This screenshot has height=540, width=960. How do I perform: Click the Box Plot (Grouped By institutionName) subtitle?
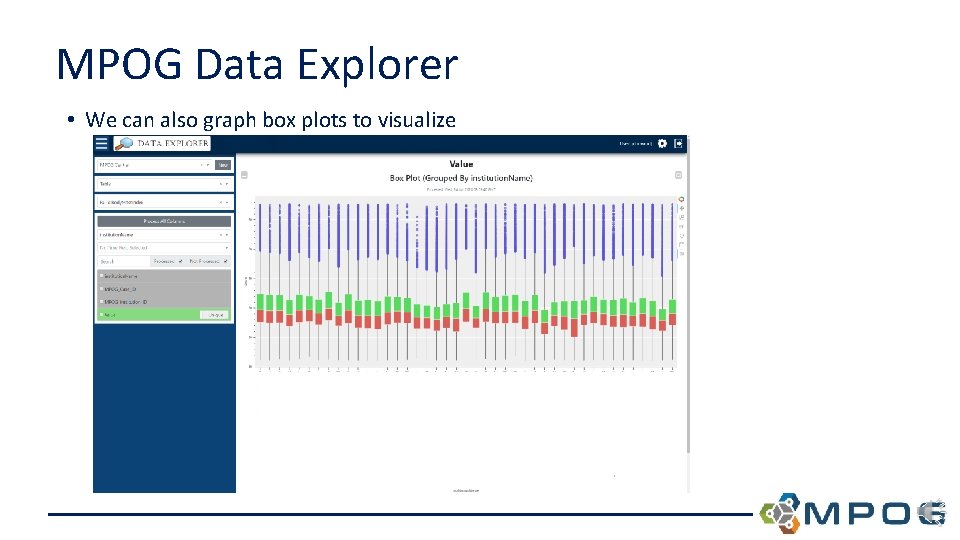(461, 178)
